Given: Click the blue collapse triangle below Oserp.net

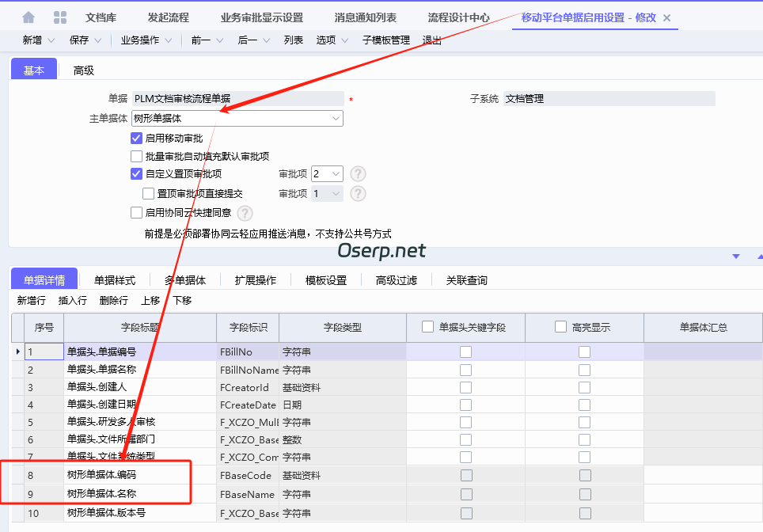Looking at the screenshot, I should [x=735, y=256].
